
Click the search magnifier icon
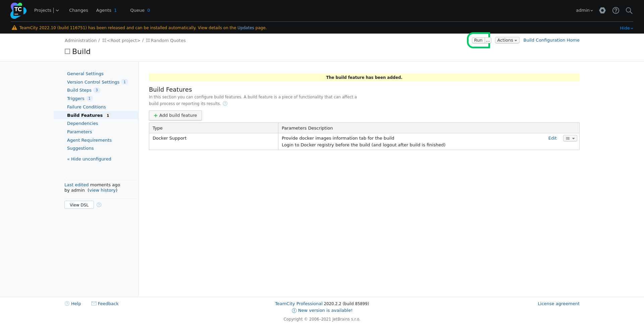[x=629, y=10]
